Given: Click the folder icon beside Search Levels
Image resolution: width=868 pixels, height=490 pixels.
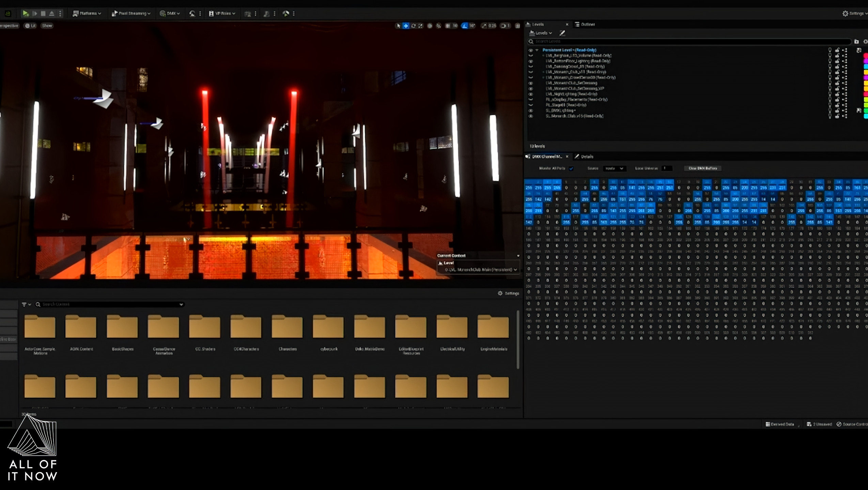Looking at the screenshot, I should [856, 41].
